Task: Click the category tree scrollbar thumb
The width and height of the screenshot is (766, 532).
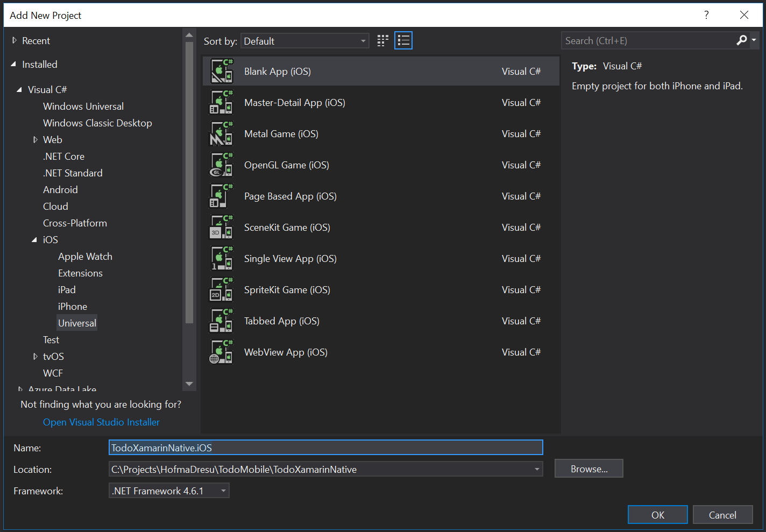Action: 189,183
